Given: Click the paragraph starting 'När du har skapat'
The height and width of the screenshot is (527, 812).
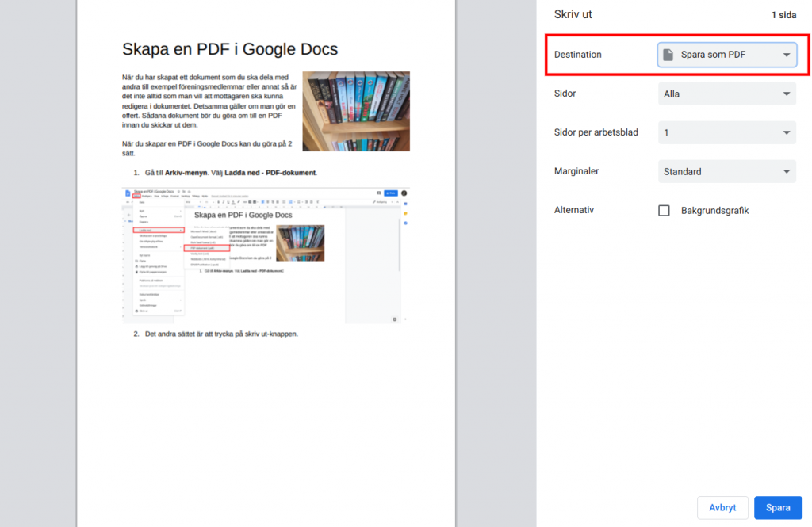Looking at the screenshot, I should pyautogui.click(x=209, y=101).
